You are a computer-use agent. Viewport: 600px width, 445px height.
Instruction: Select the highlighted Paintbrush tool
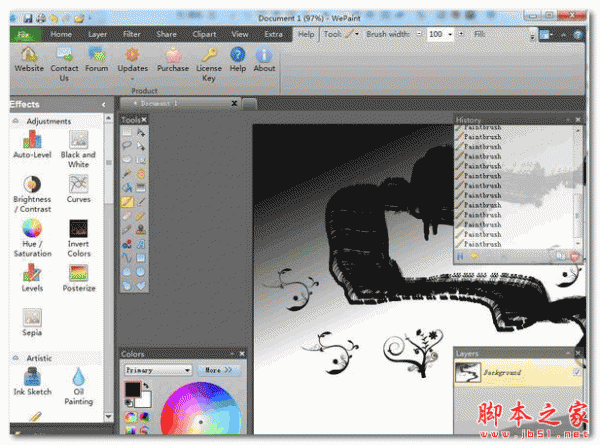(127, 202)
